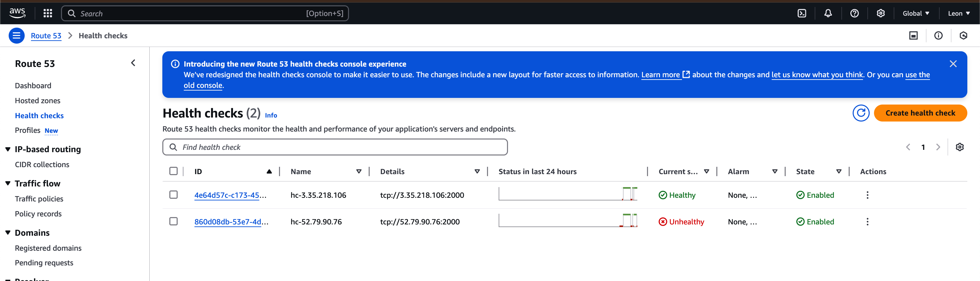Viewport: 980px width, 281px height.
Task: Toggle the hamburger navigation menu
Action: coord(16,36)
